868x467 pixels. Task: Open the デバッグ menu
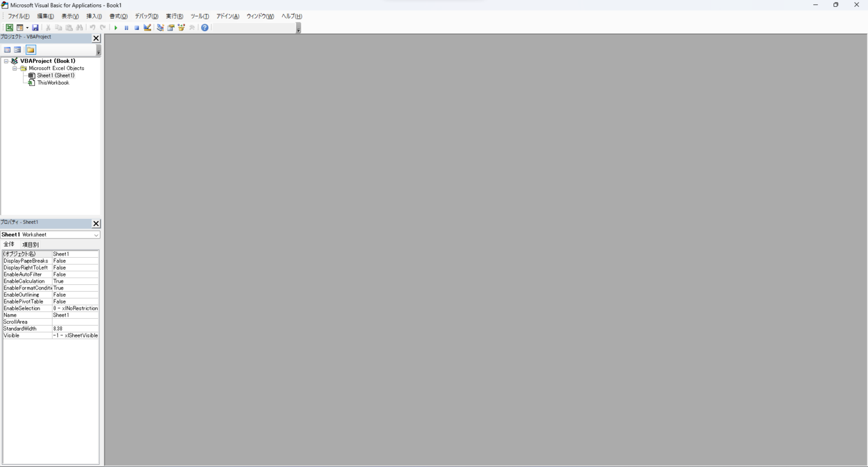145,16
